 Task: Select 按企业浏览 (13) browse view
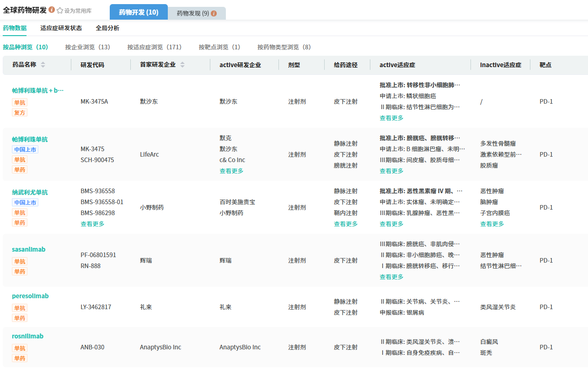tap(87, 47)
